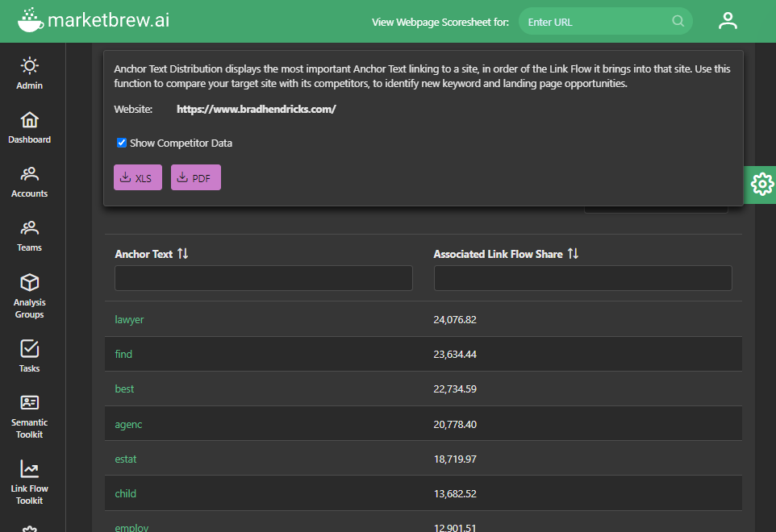The height and width of the screenshot is (532, 776).
Task: Go to Dashboard in the sidebar
Action: coord(30,127)
